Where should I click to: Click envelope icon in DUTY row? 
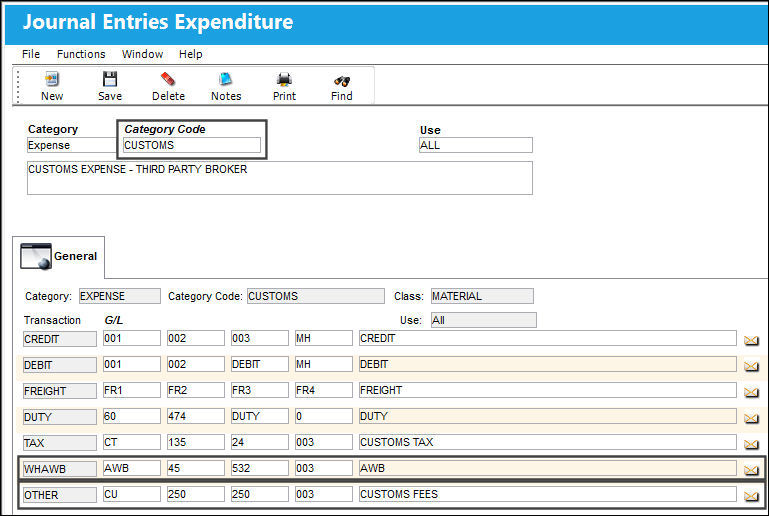click(751, 418)
